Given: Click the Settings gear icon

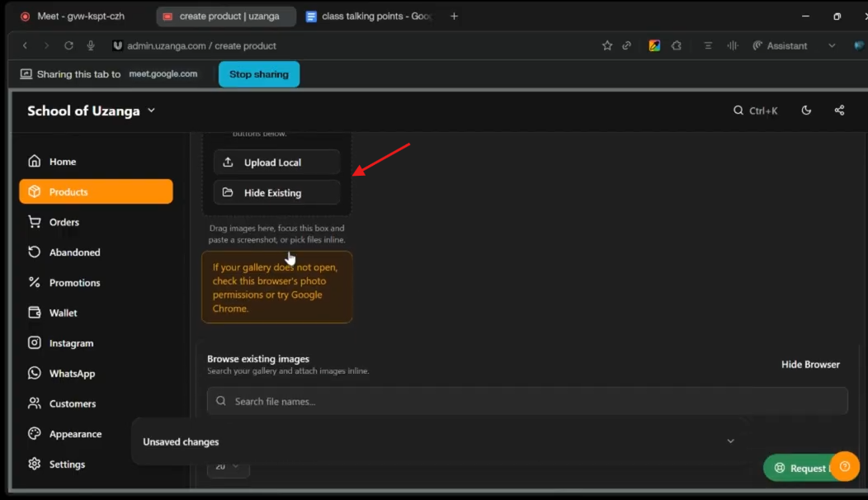Looking at the screenshot, I should [35, 464].
